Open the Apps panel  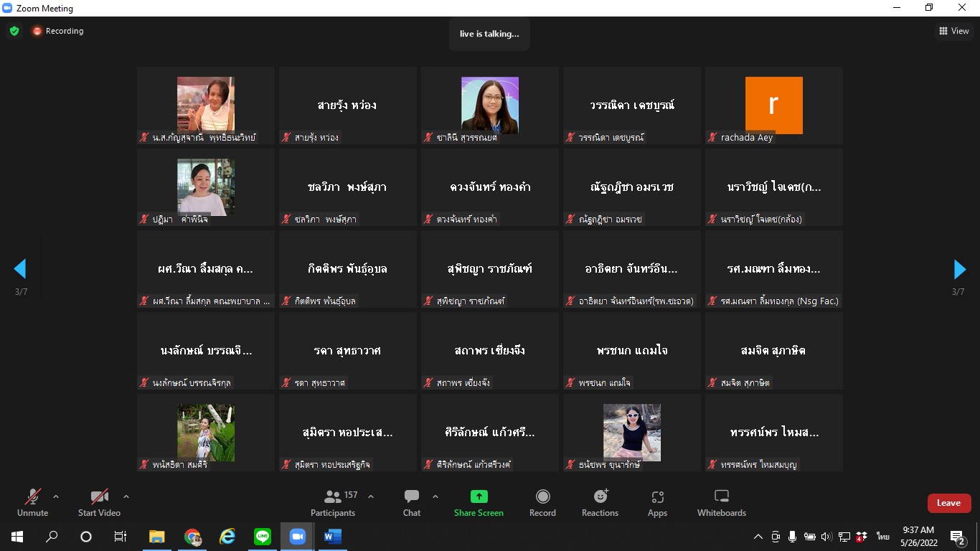pos(657,496)
